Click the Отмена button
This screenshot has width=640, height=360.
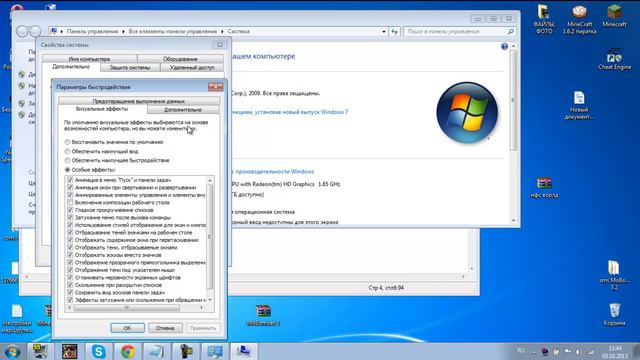(x=165, y=328)
